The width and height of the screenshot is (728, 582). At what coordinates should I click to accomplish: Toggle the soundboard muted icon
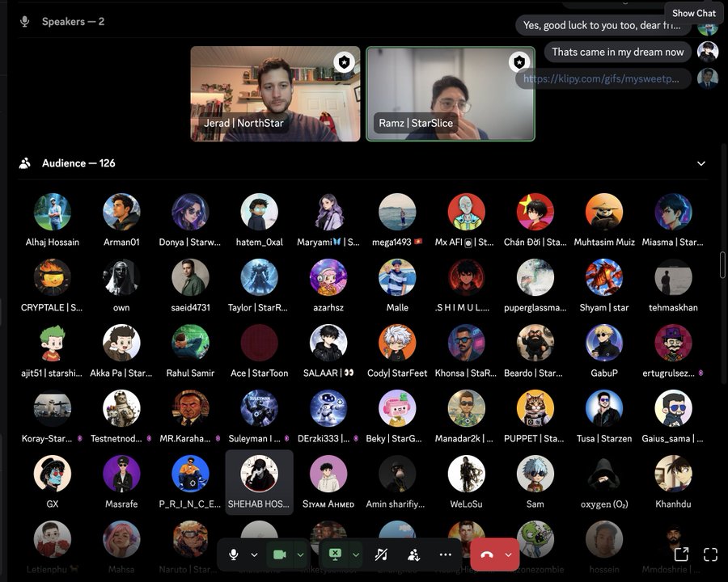tap(381, 555)
